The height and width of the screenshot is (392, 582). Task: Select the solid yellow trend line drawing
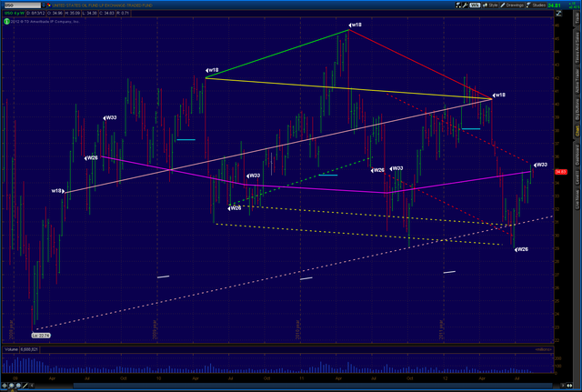pos(349,89)
